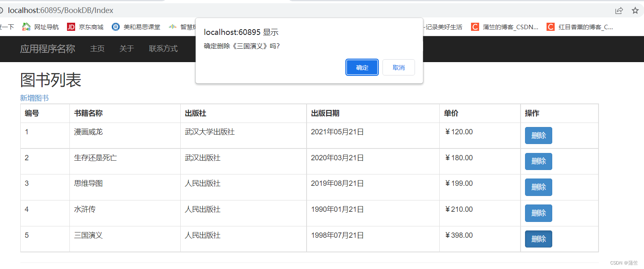Click the share icon in address bar
Screen dimensions: 644x269
[619, 11]
